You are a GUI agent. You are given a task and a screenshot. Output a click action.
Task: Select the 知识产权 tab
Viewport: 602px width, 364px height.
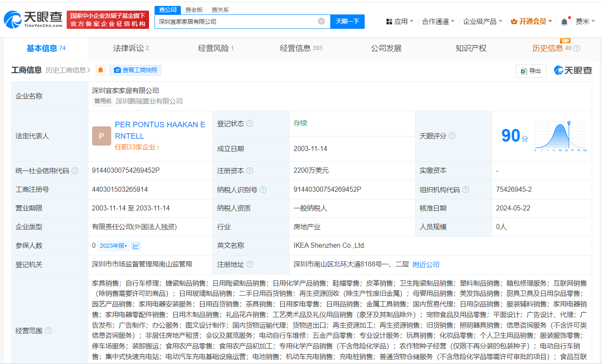click(x=471, y=48)
